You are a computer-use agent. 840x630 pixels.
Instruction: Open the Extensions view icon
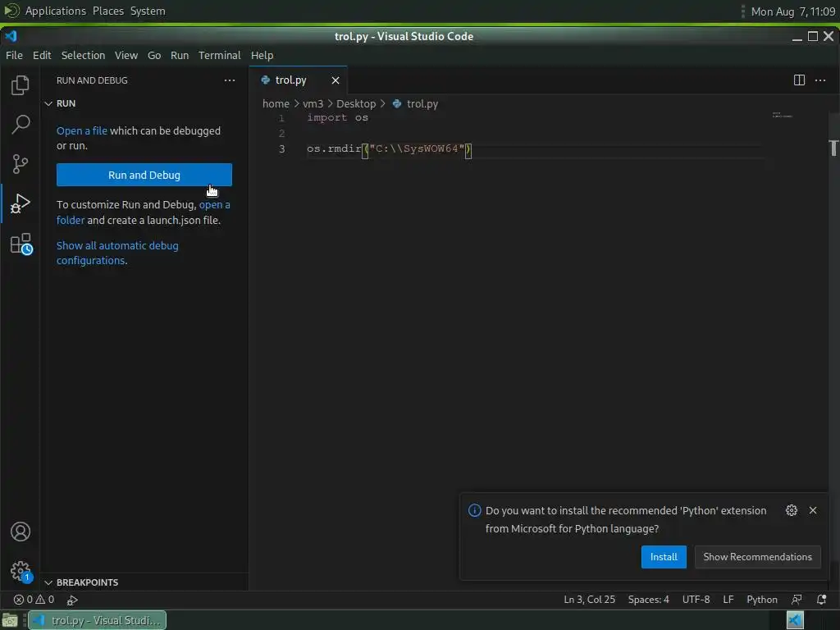click(x=21, y=244)
